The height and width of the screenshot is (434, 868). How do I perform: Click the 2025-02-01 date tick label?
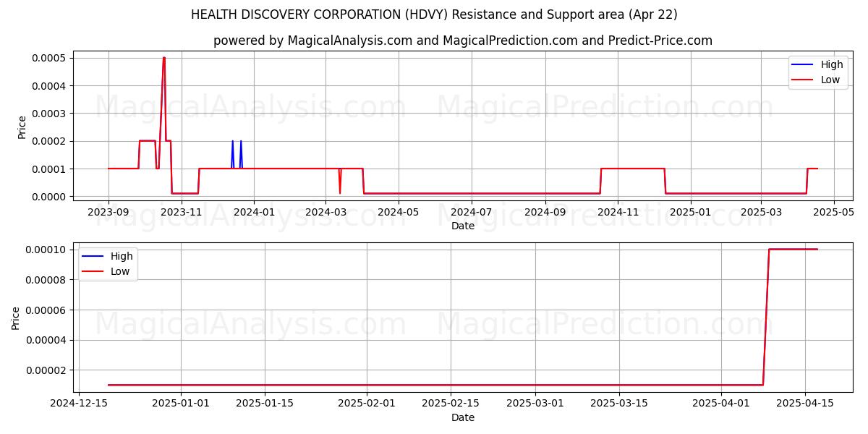point(367,404)
